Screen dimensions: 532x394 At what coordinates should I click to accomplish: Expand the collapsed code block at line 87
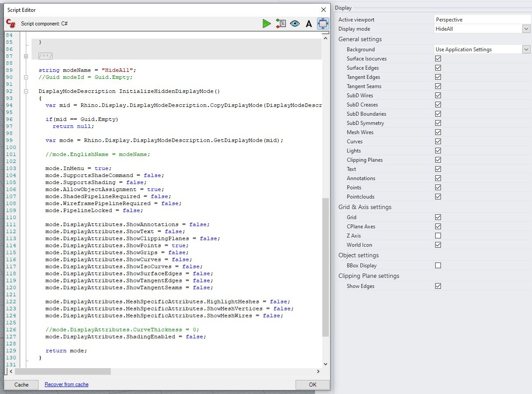(x=26, y=56)
